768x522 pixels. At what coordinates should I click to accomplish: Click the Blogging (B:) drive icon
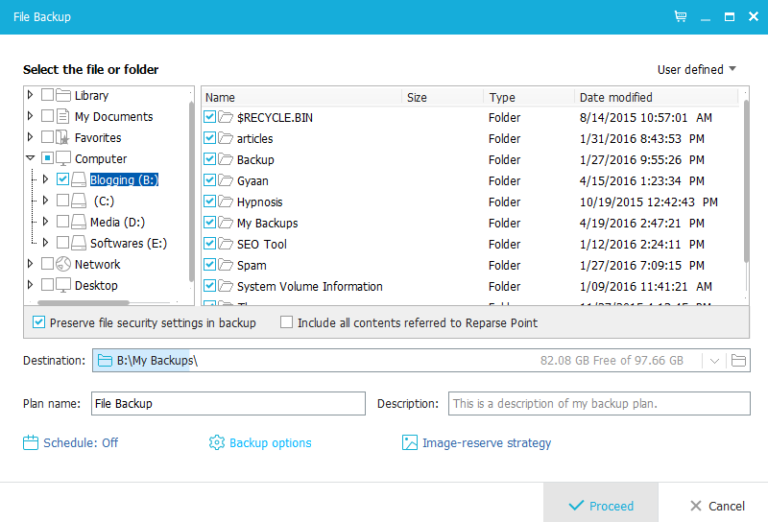point(80,180)
